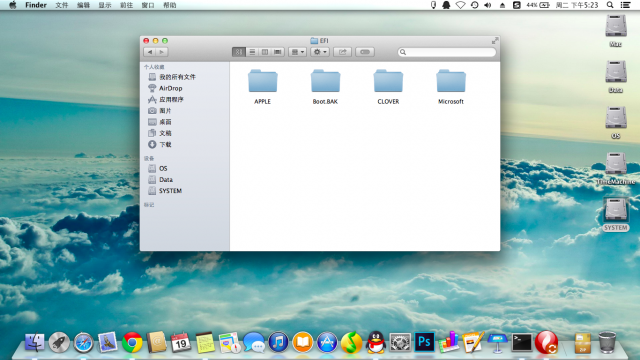
Task: Switch Finder to column view
Action: pos(265,52)
